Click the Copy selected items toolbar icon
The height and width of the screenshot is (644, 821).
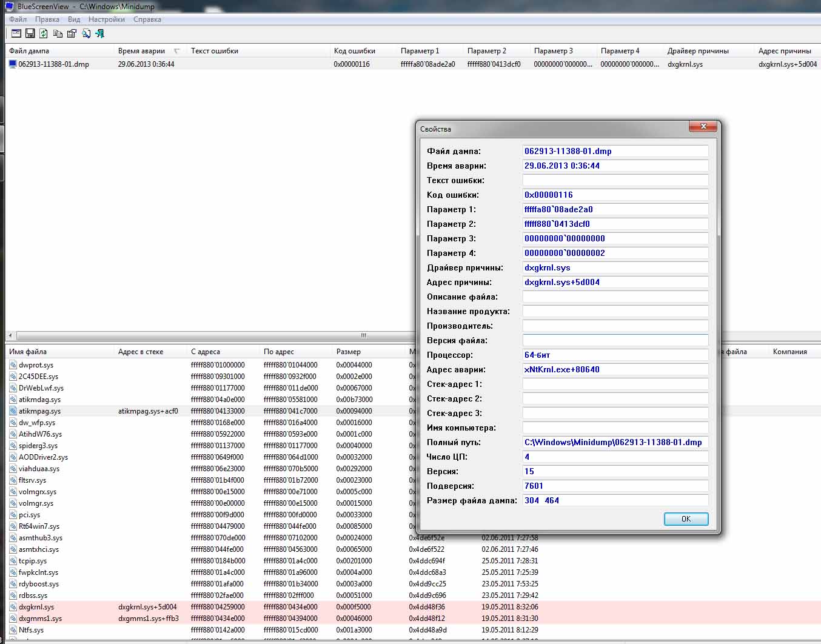click(x=58, y=34)
